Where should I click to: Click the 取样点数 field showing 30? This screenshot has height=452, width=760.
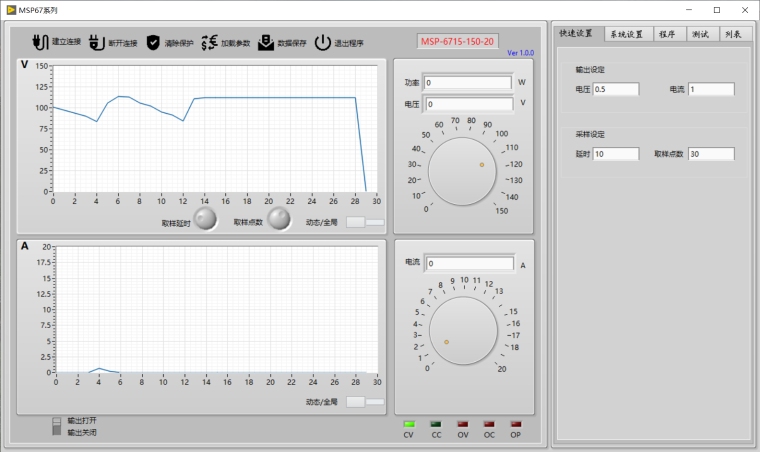pos(711,154)
